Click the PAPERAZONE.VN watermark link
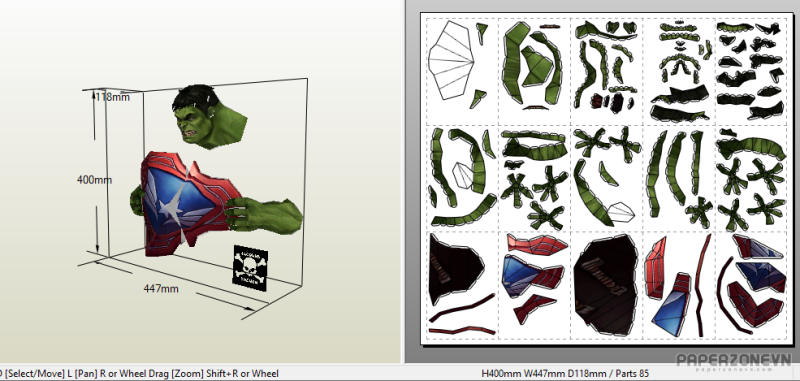Viewport: 800px width, 381px height. point(734,361)
